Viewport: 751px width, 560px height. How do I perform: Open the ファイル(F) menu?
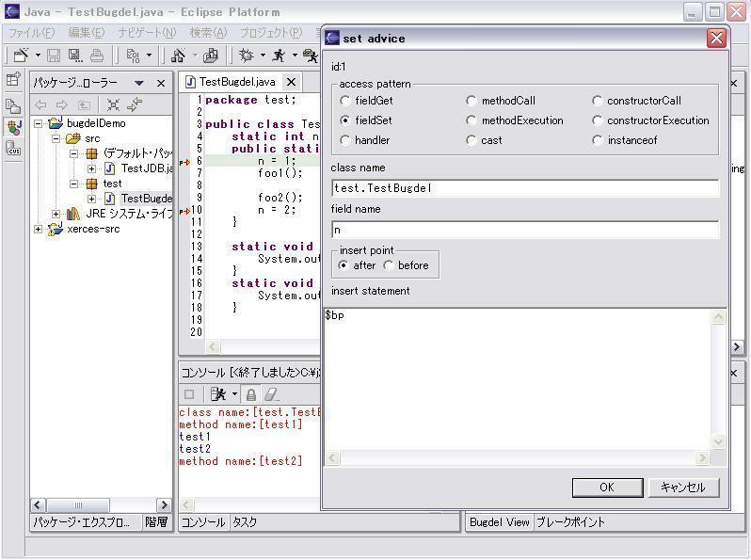[32, 33]
